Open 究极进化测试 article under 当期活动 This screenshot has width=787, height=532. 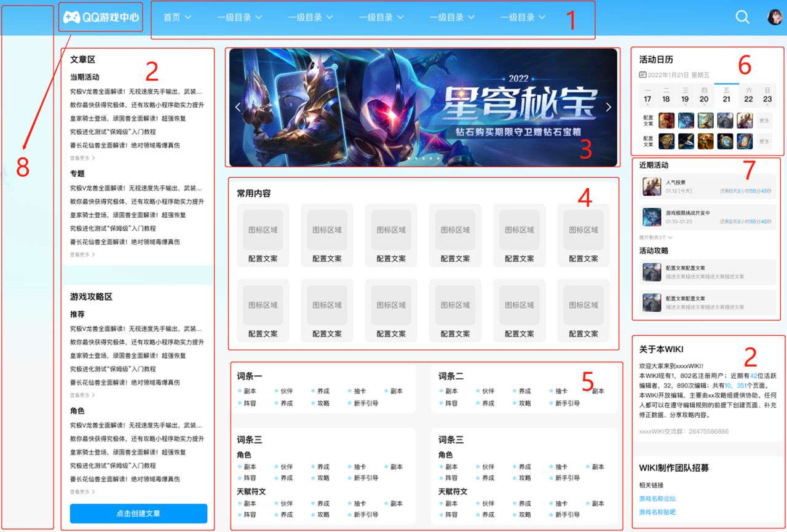(x=113, y=132)
